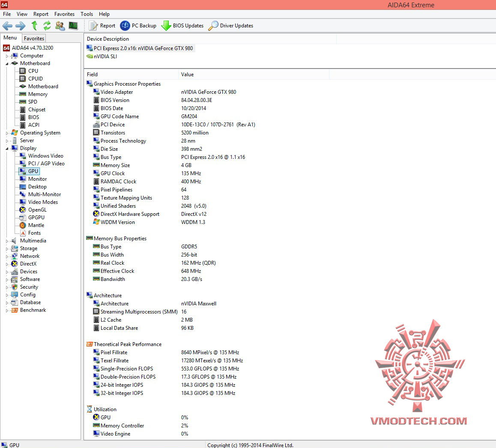Open the Report menu
496x448 pixels.
[x=41, y=14]
